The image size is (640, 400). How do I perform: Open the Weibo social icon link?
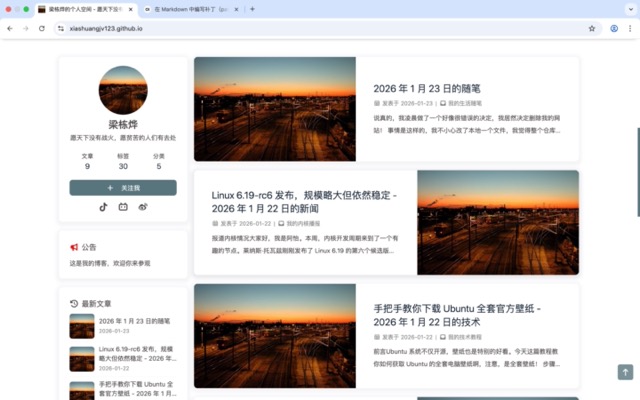coord(143,206)
